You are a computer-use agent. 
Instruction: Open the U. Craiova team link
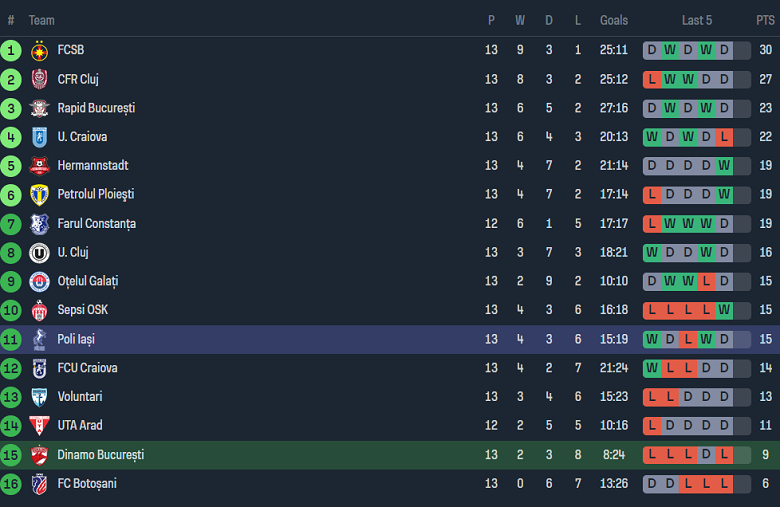82,137
